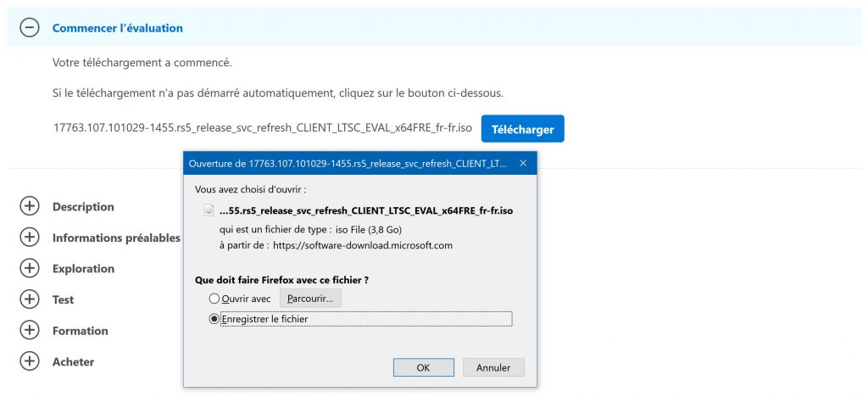Click the plus icon beside Exploration
Viewport: 868px width, 397px height.
pos(30,269)
